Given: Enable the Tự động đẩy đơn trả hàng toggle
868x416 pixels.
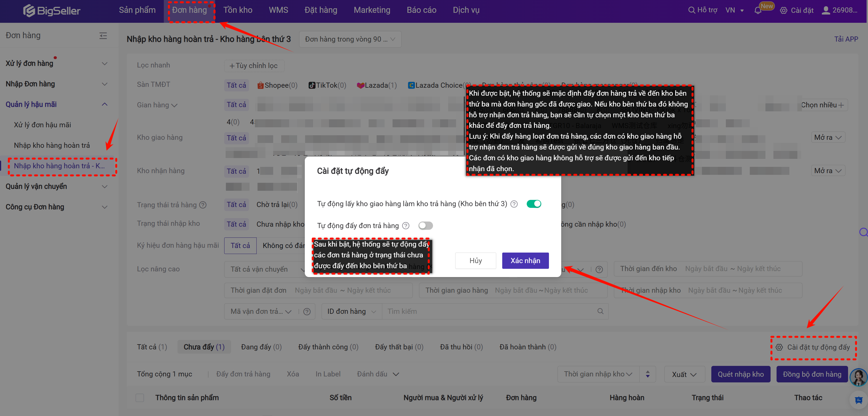Looking at the screenshot, I should pos(425,226).
